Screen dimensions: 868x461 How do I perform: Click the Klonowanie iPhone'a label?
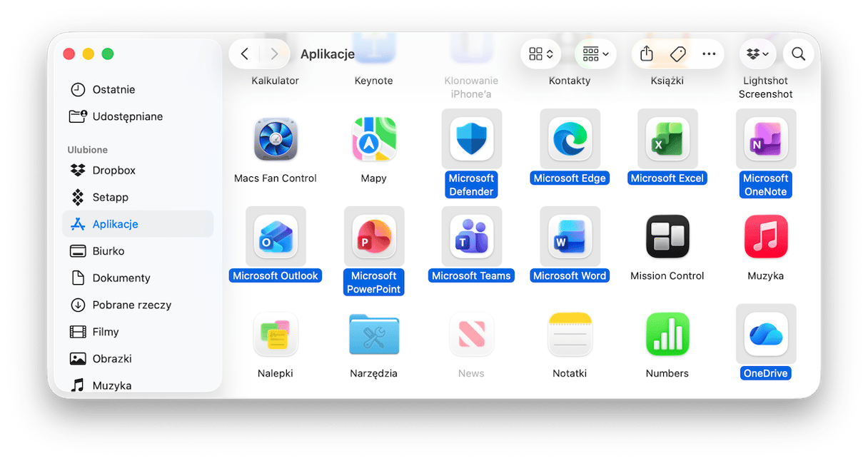point(472,87)
